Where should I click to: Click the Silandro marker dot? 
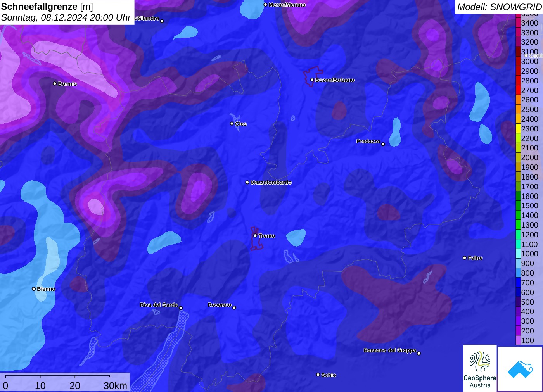(162, 21)
